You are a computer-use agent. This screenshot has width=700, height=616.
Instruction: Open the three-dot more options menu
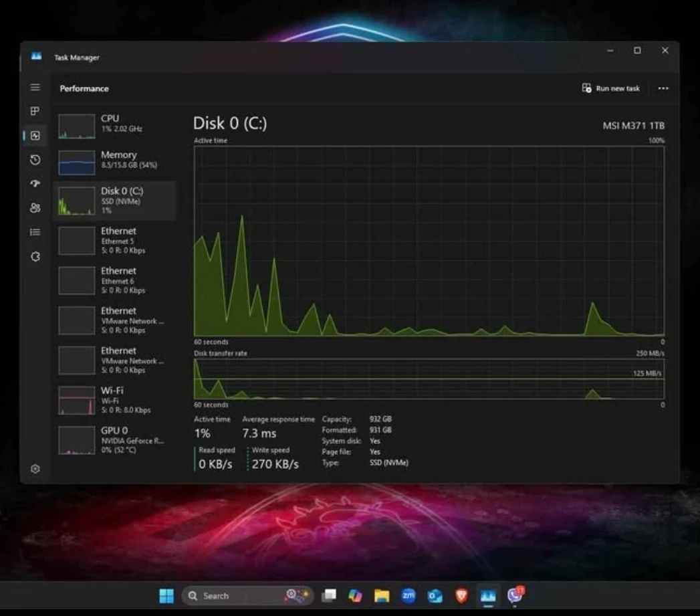pos(663,88)
